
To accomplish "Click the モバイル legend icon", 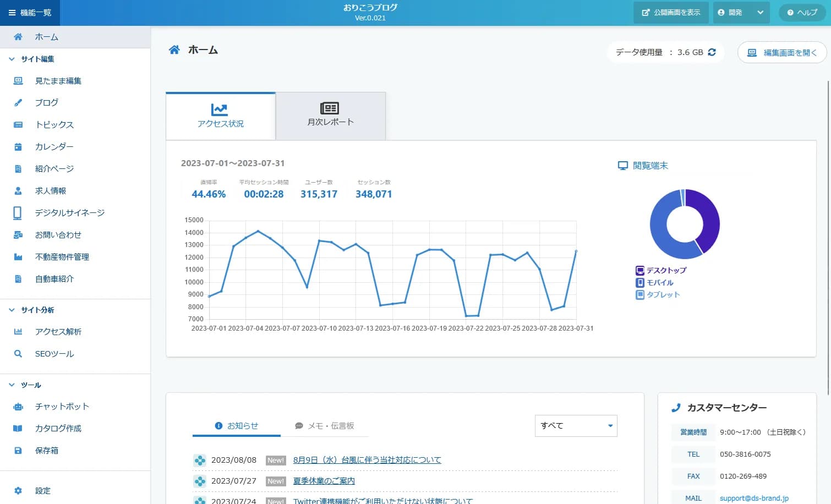I will pyautogui.click(x=640, y=283).
